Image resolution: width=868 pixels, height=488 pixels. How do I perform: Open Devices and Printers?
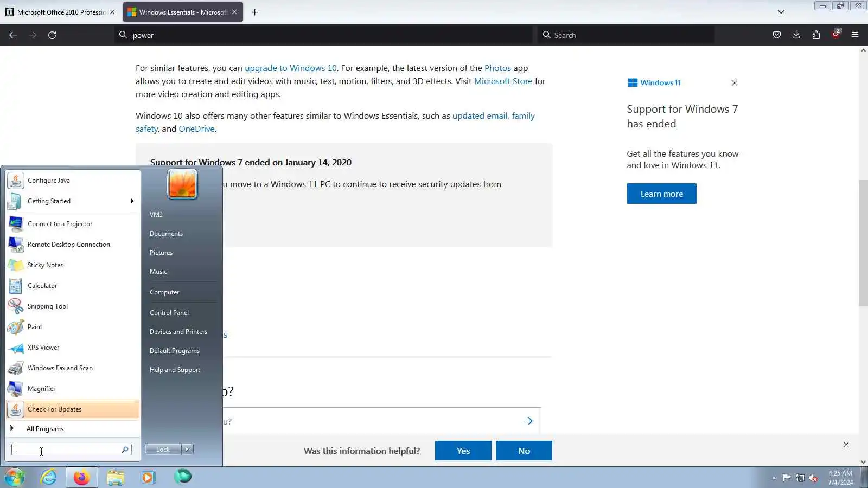178,332
